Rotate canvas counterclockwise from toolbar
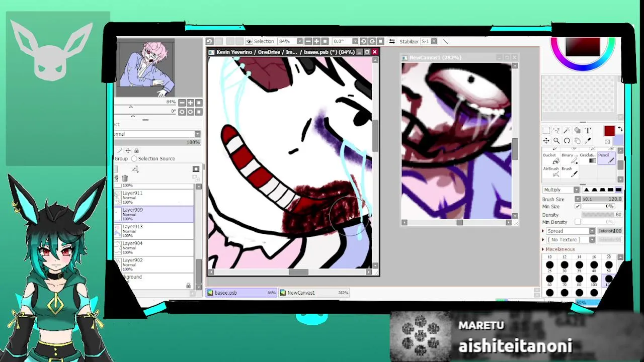The width and height of the screenshot is (644, 362). tap(363, 41)
